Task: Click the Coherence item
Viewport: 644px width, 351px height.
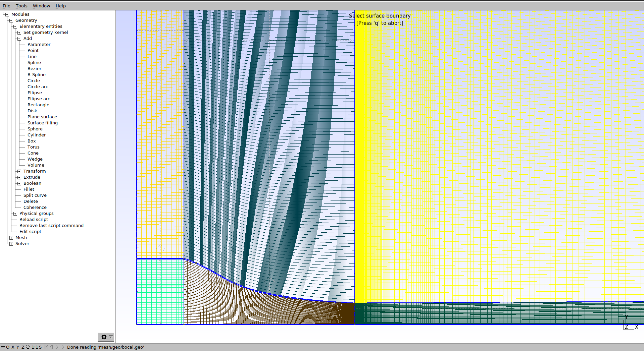Action: coord(35,207)
